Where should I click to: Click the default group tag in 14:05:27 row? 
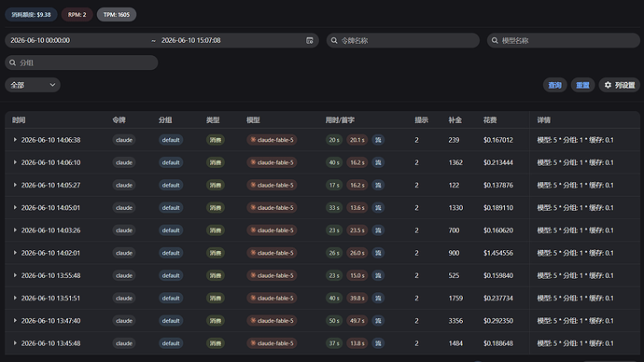pyautogui.click(x=171, y=185)
